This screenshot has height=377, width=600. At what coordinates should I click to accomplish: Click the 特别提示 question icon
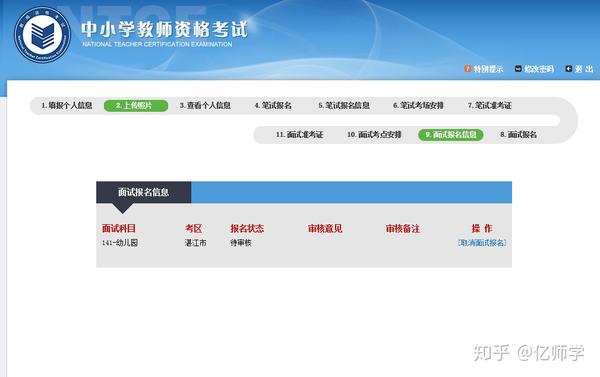pyautogui.click(x=467, y=69)
